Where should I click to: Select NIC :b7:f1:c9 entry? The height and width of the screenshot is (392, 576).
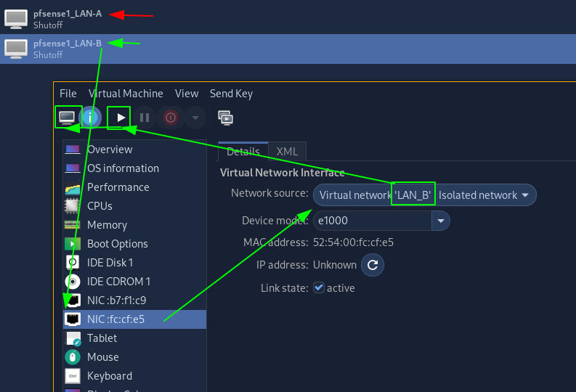tap(134, 301)
